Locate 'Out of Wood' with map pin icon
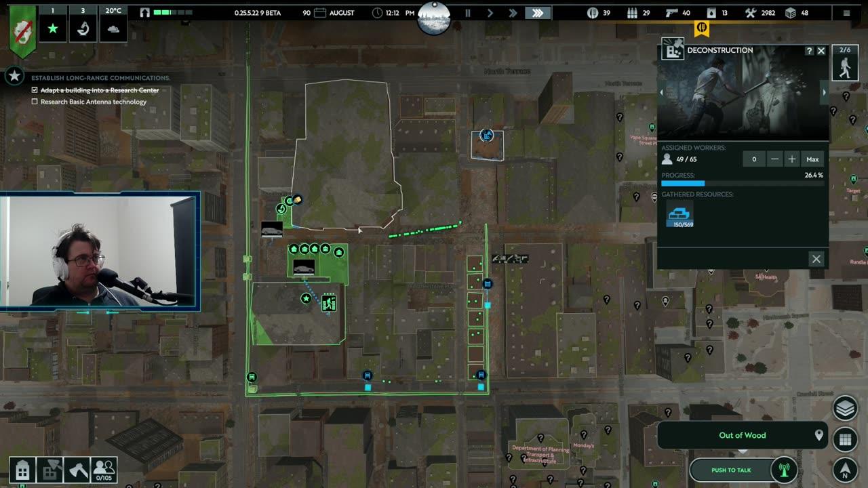The image size is (868, 488). (x=818, y=435)
